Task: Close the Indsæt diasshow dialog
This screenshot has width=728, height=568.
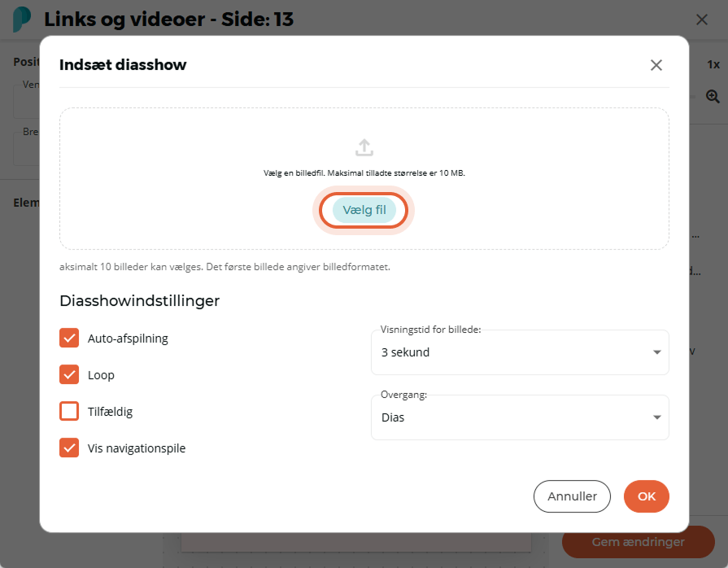Action: point(656,65)
